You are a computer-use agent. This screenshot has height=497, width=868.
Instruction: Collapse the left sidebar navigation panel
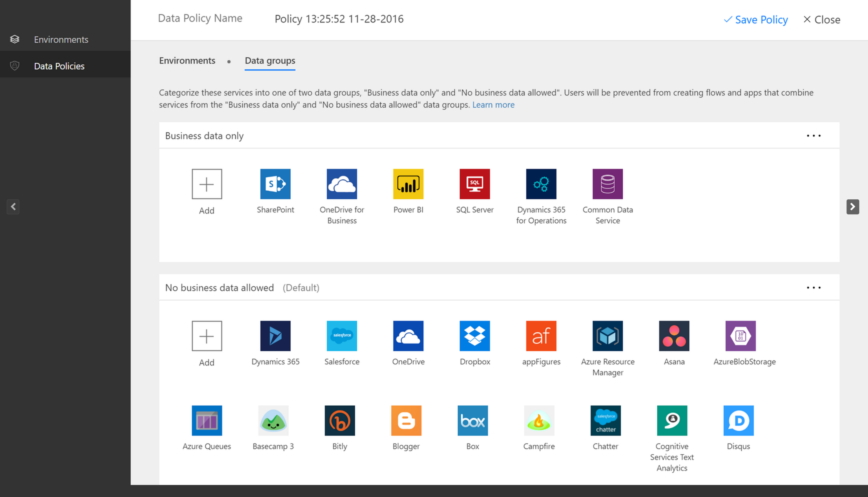coord(12,207)
